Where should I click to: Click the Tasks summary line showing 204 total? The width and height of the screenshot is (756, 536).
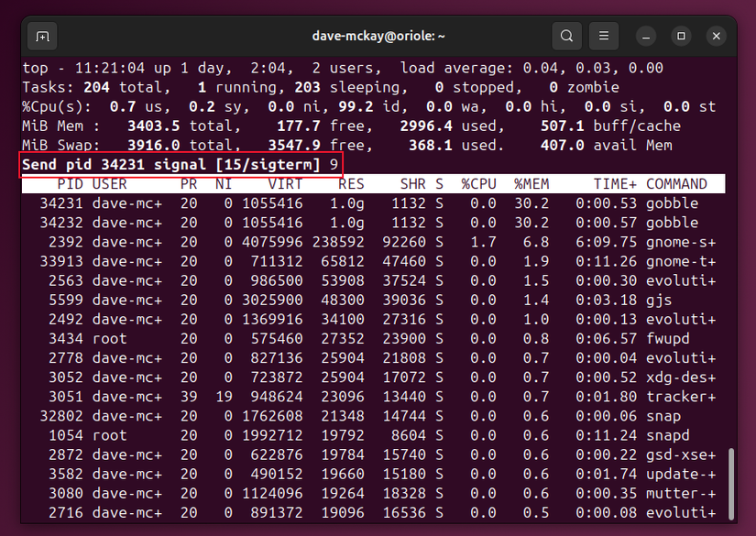coord(275,86)
